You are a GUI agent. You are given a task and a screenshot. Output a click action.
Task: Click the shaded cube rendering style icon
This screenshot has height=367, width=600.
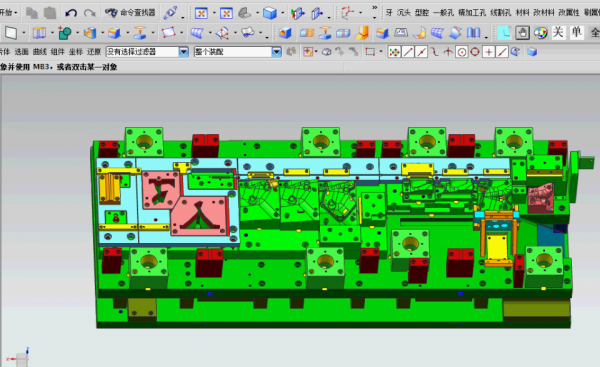[270, 13]
